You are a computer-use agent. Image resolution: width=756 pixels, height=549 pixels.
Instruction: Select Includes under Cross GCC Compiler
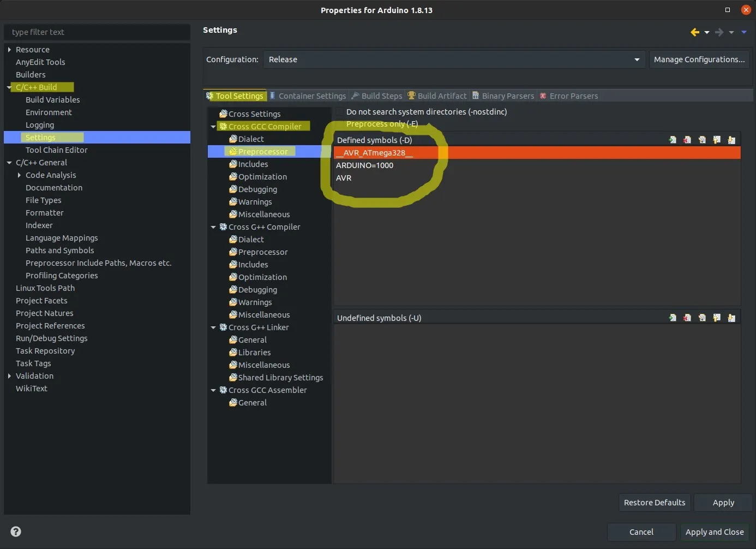tap(249, 164)
